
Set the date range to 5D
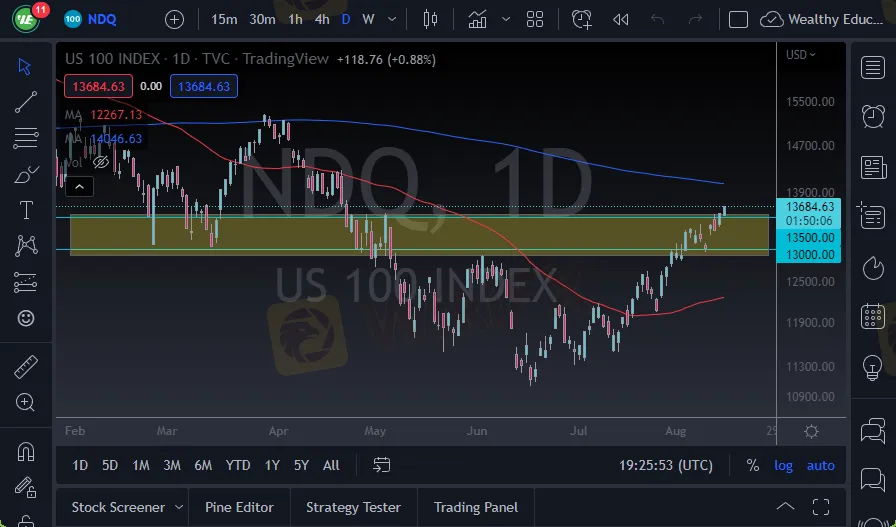point(110,465)
